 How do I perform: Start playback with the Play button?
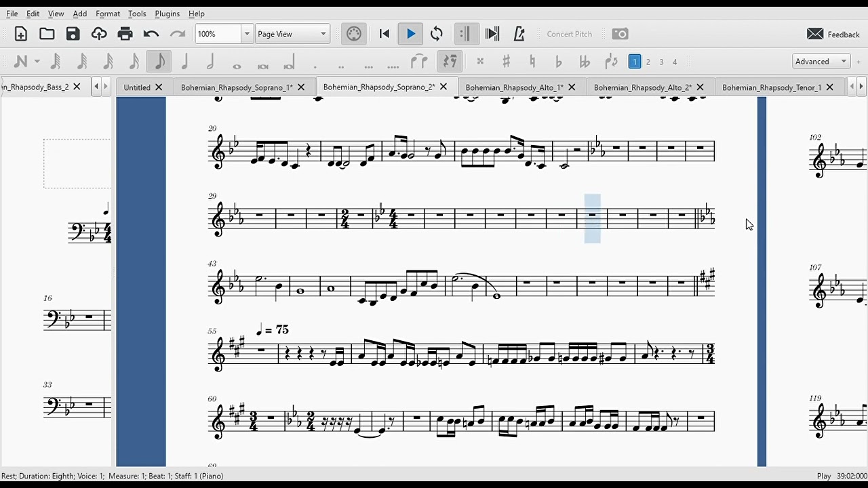point(411,34)
